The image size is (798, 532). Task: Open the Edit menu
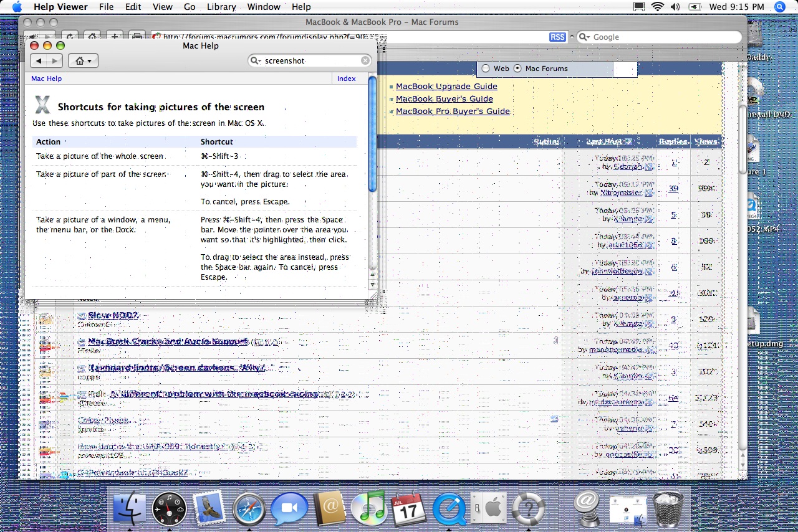pyautogui.click(x=133, y=7)
